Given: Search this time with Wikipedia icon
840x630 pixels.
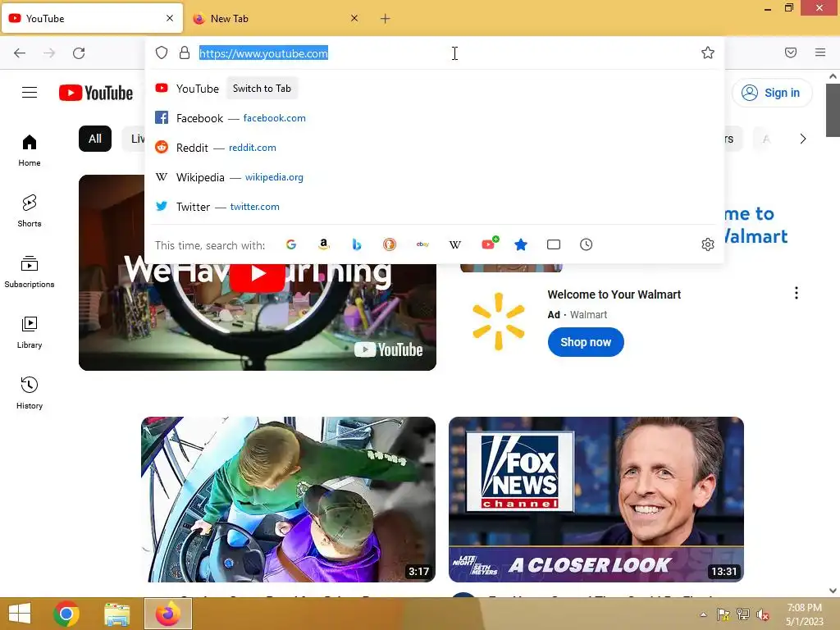Looking at the screenshot, I should tap(454, 244).
